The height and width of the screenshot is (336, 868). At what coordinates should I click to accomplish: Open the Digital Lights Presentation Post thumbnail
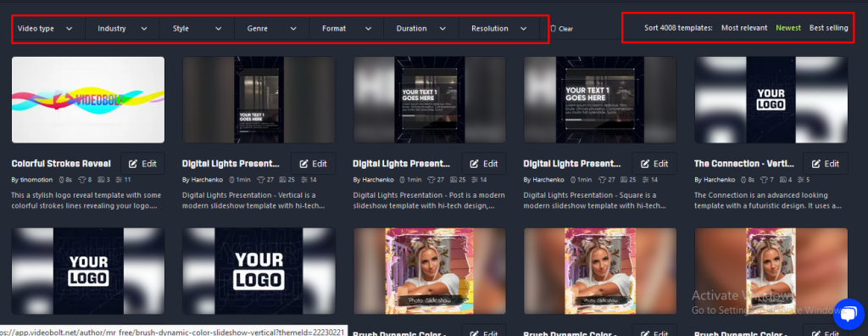pos(430,100)
